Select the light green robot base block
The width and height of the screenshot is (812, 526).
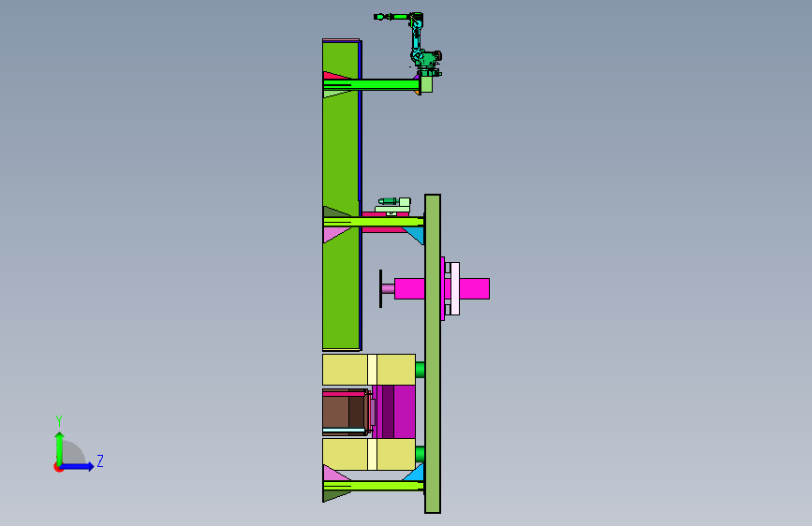[427, 84]
